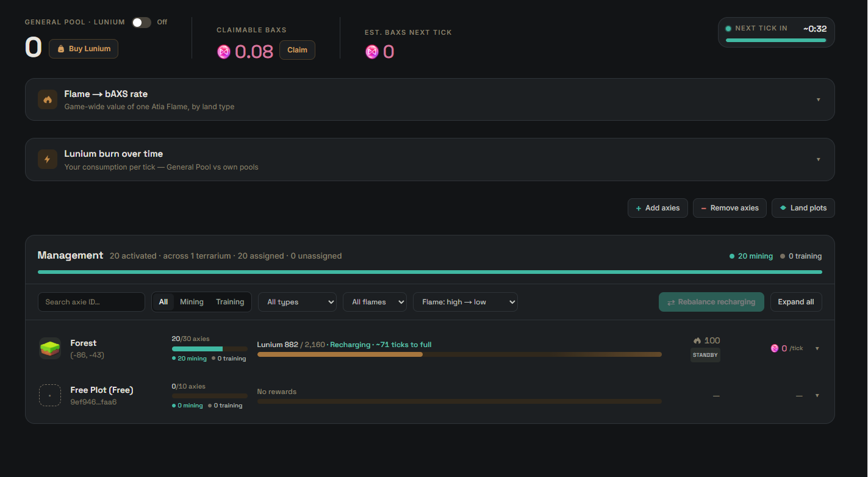Toggle the General Pool Lunium switch
Screen dimensions: 868x477
(142, 22)
